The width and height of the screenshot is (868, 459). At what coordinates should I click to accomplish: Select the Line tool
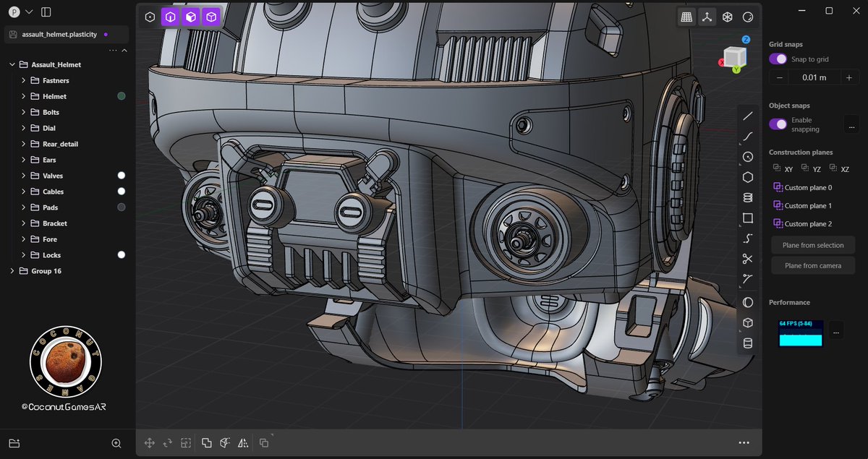(x=748, y=116)
